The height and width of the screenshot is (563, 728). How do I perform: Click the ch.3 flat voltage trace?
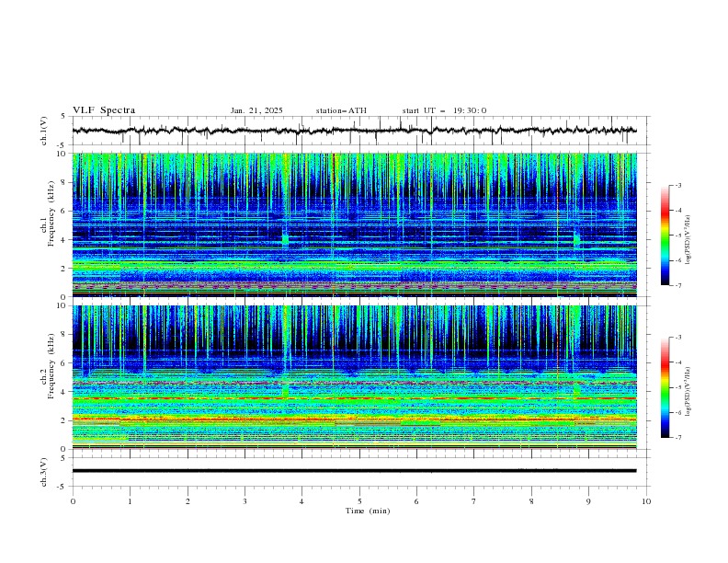(x=354, y=471)
